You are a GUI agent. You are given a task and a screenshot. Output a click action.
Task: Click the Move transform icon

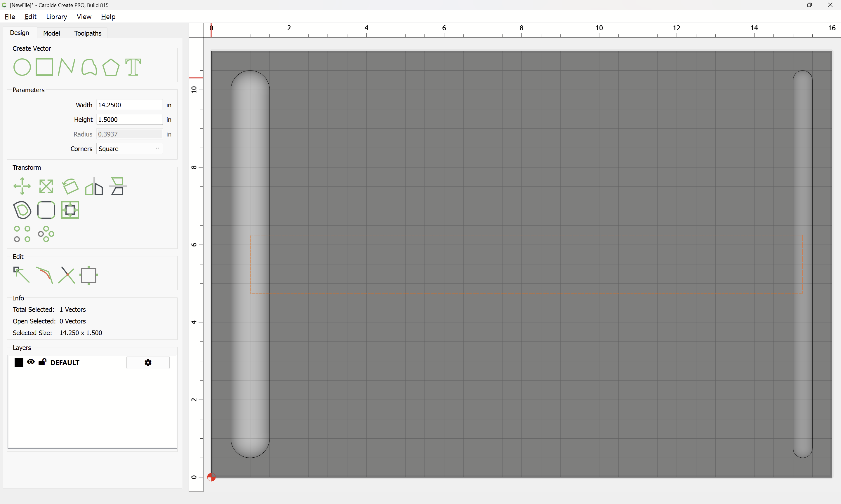22,186
